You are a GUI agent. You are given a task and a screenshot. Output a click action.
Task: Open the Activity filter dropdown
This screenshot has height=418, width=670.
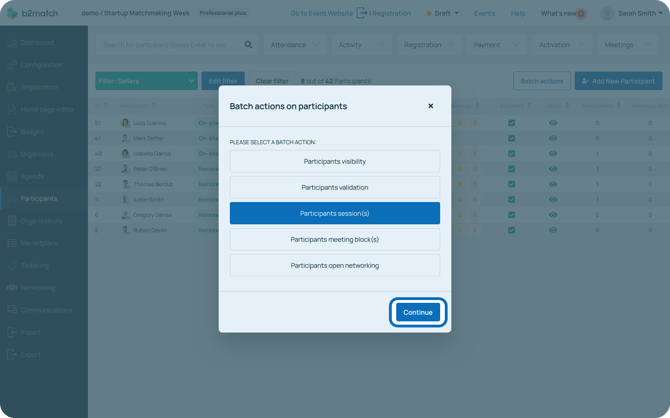click(x=361, y=44)
